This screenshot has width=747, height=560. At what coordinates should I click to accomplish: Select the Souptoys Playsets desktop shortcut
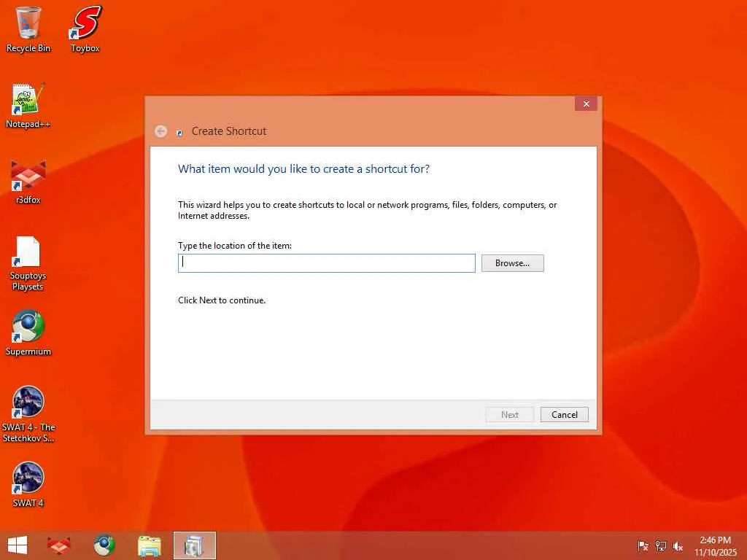click(x=28, y=263)
